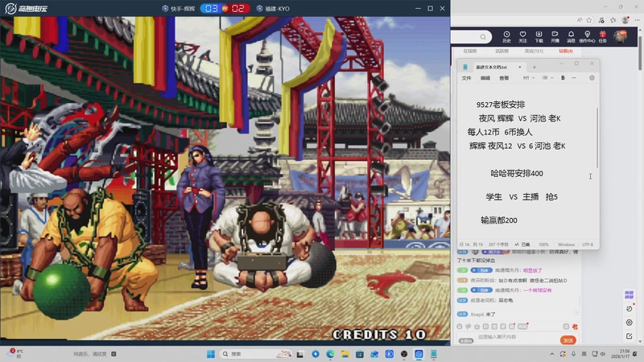The height and width of the screenshot is (362, 644).
Task: Click the scroll-to-bottom arrow in chat list
Action: [x=576, y=313]
